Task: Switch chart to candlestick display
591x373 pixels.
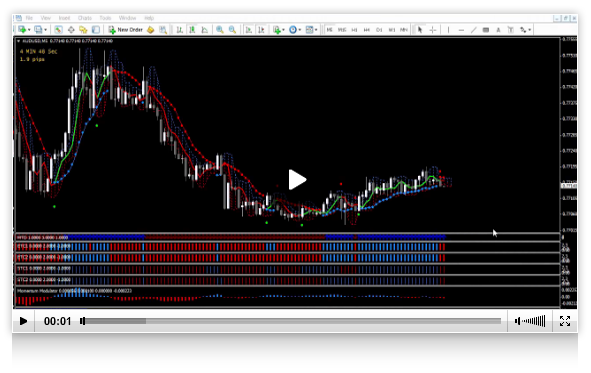Action: 192,30
